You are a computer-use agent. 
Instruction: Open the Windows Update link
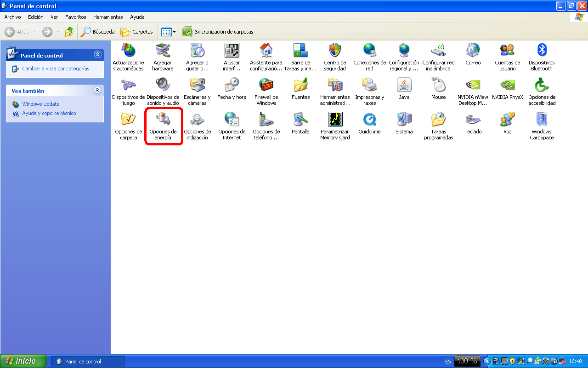point(41,104)
